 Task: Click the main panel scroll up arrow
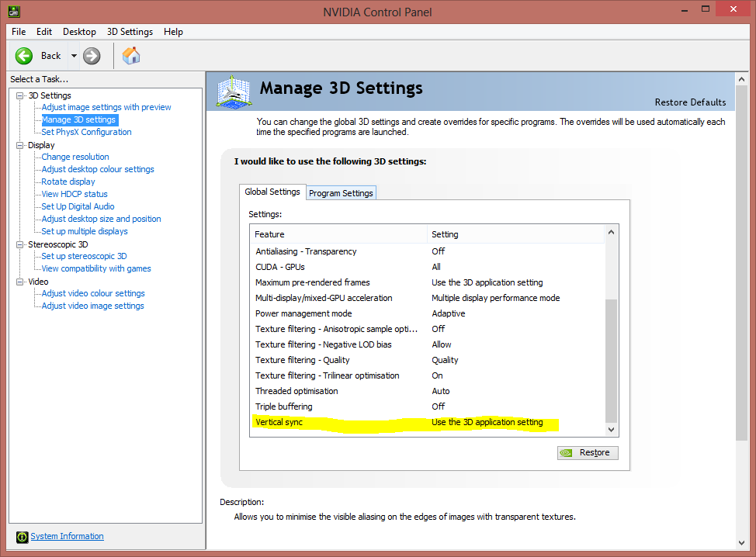(x=741, y=79)
